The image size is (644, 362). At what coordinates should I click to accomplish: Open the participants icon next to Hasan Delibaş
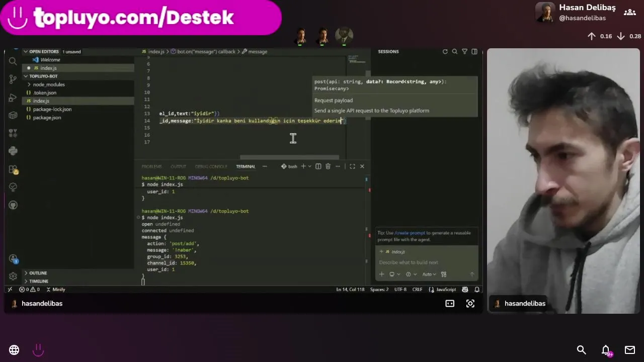(x=630, y=13)
